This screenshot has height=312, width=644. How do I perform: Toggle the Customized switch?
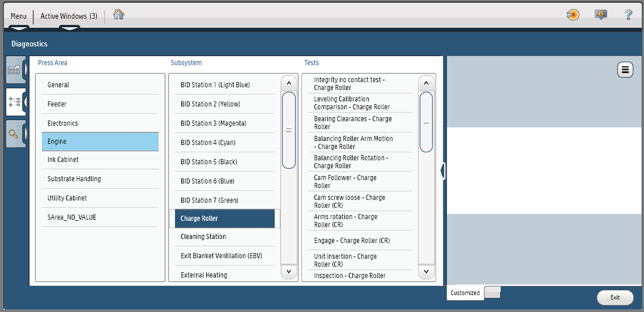pos(492,293)
